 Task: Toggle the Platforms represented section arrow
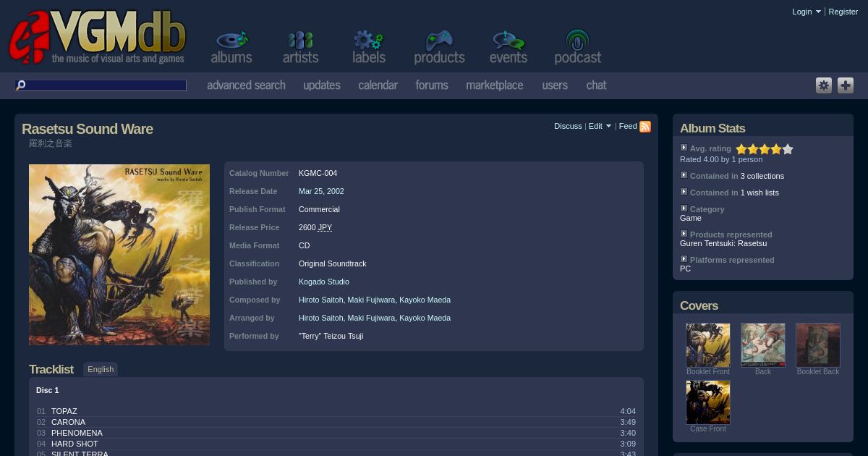[x=684, y=259]
